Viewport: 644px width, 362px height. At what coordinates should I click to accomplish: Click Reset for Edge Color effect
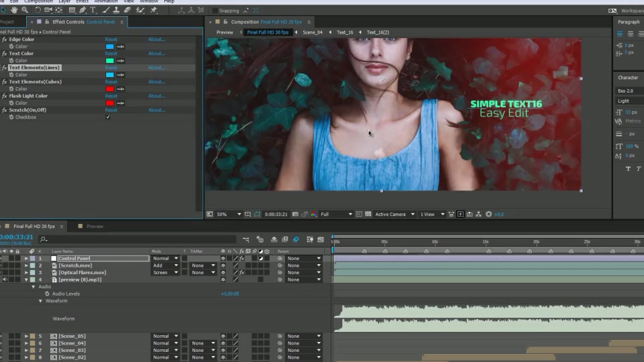click(x=111, y=40)
